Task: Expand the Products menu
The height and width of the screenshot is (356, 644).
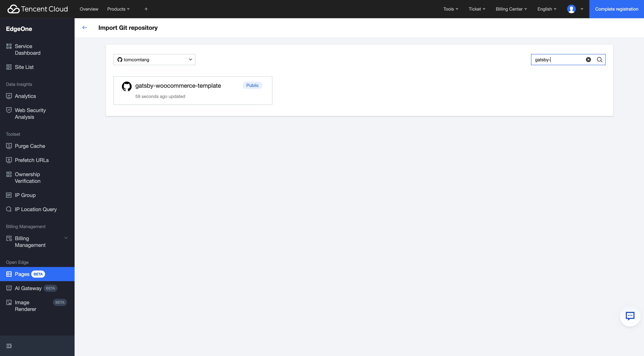Action: (118, 9)
